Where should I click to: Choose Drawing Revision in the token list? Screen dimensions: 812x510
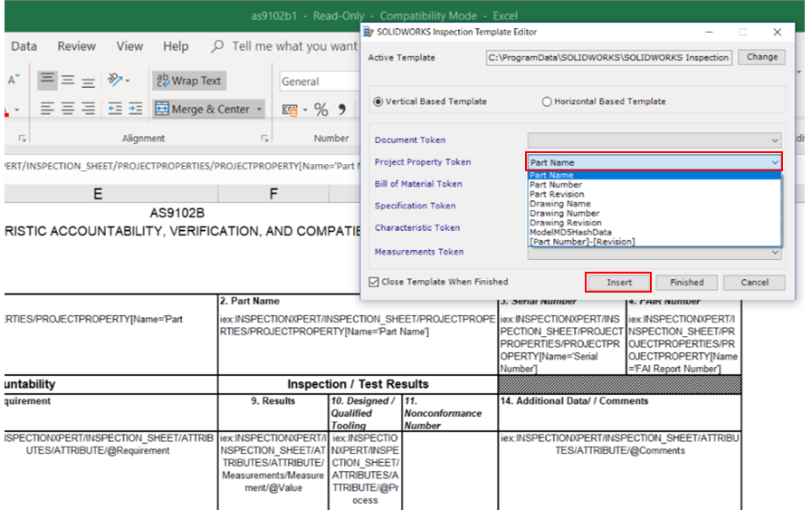coord(654,222)
